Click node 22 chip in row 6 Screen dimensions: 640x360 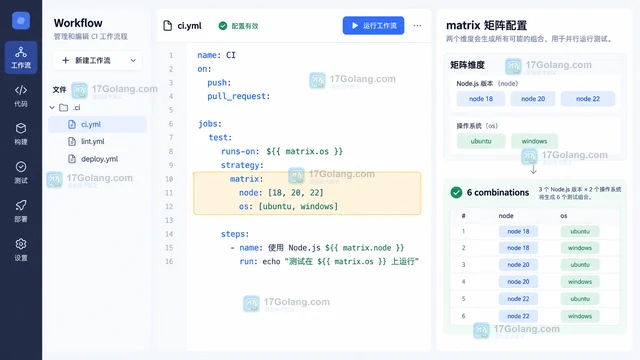click(518, 316)
